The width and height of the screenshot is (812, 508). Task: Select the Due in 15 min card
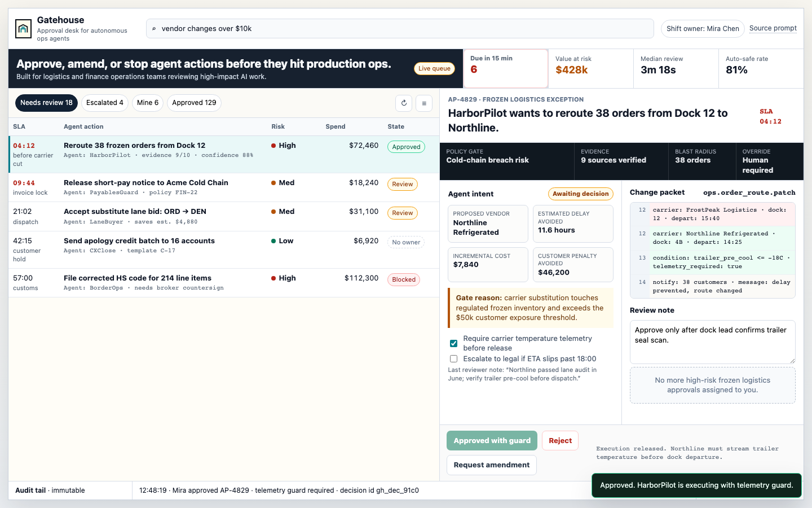506,68
